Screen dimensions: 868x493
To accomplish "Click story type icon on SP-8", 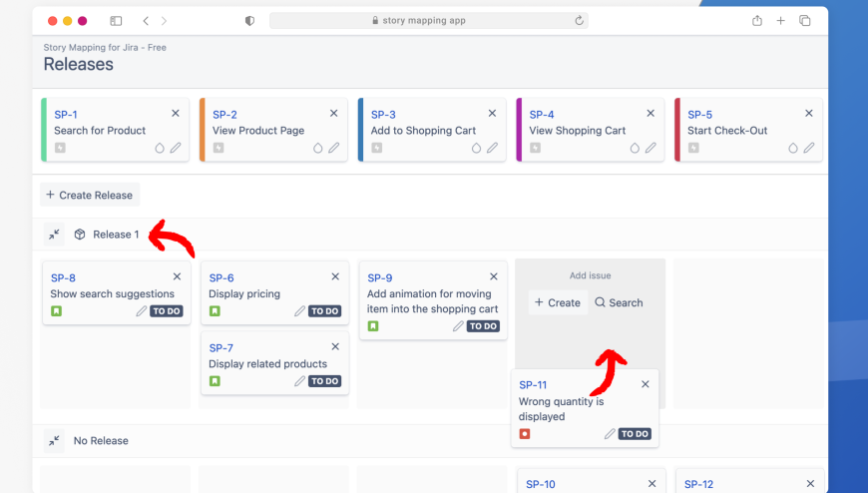I will (57, 311).
